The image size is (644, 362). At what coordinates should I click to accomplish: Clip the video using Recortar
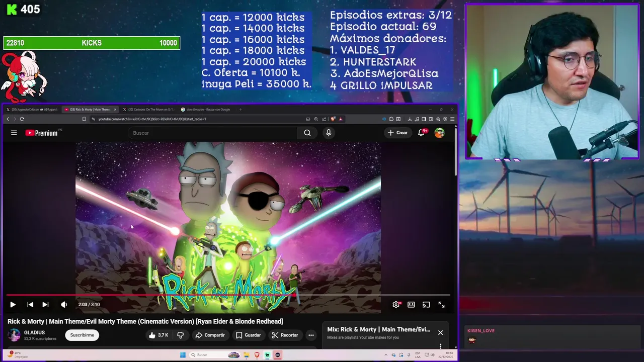click(x=285, y=335)
